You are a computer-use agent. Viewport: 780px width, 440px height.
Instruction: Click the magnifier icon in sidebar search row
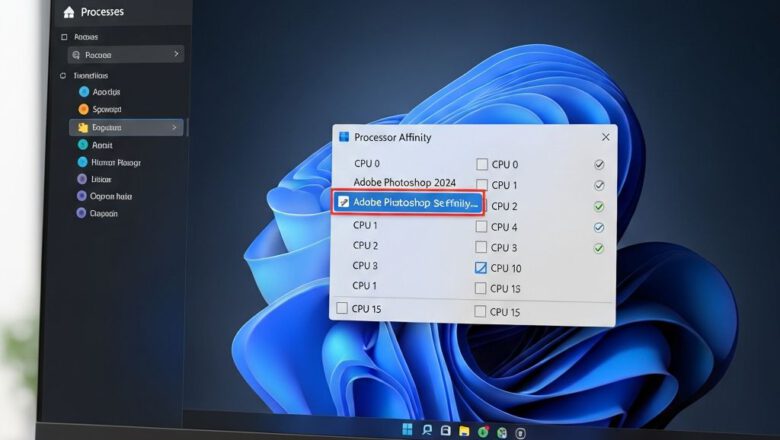pyautogui.click(x=76, y=55)
